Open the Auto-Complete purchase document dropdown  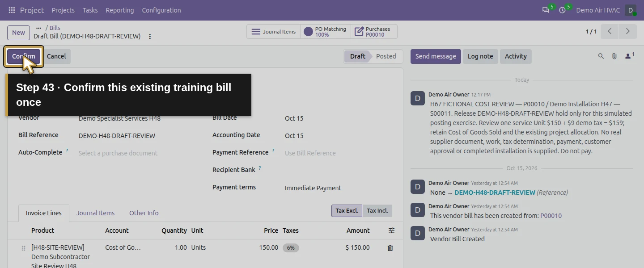click(140, 153)
